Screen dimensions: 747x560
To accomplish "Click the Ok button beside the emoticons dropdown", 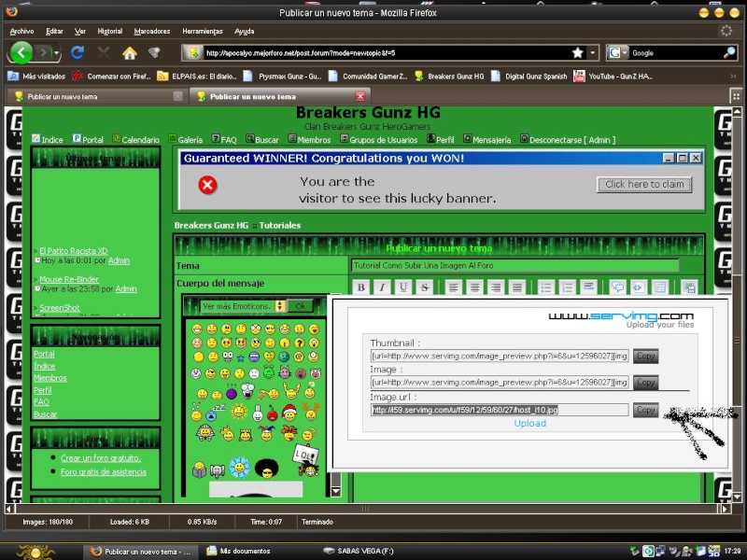I will [x=300, y=306].
